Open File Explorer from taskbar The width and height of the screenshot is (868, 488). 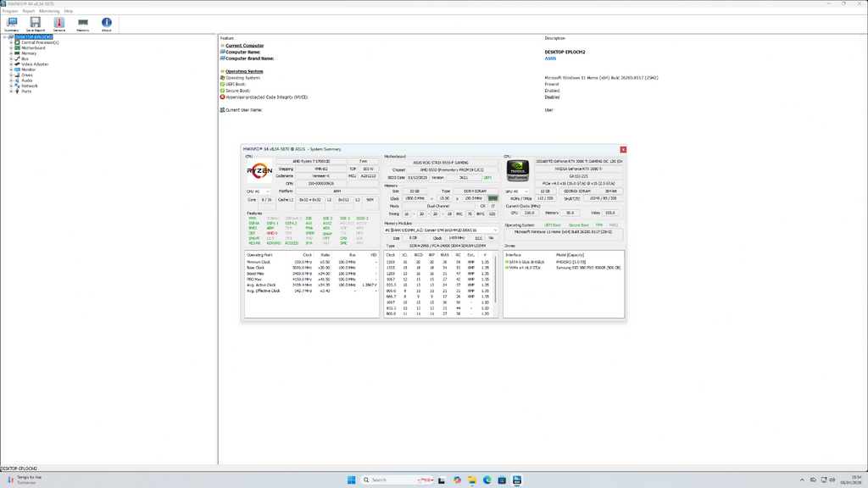coord(471,480)
